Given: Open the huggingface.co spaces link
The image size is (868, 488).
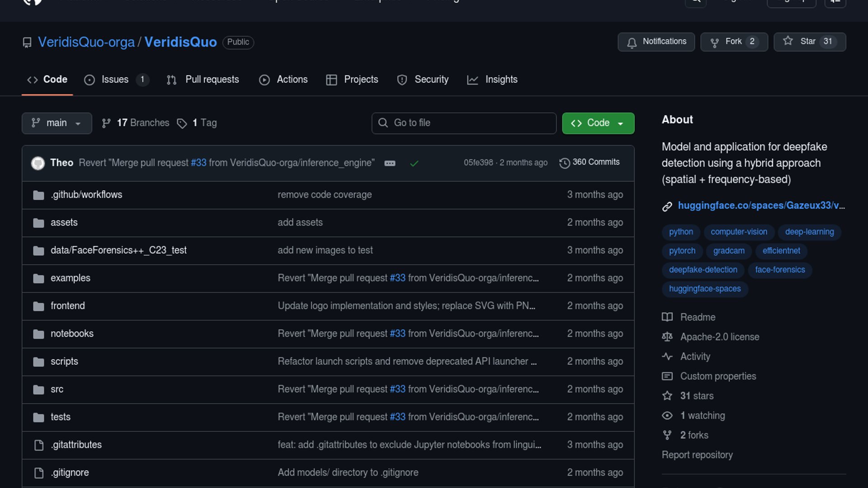Looking at the screenshot, I should [761, 206].
